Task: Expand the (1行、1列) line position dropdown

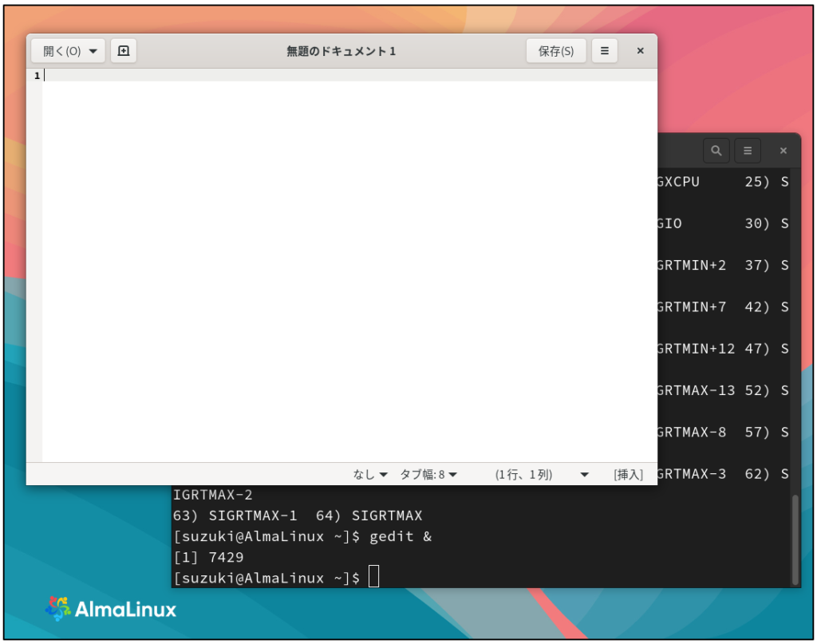Action: (542, 474)
